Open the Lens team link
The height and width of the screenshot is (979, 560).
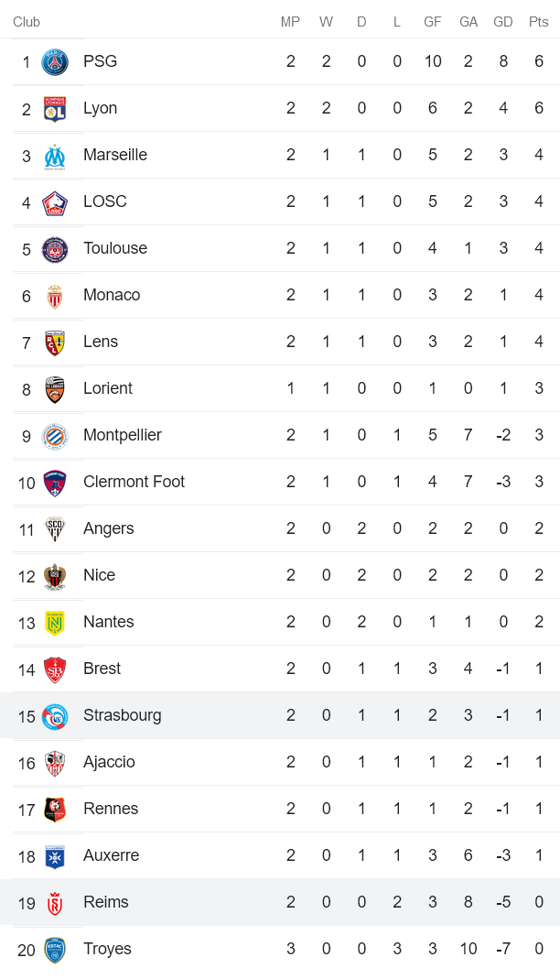[101, 342]
